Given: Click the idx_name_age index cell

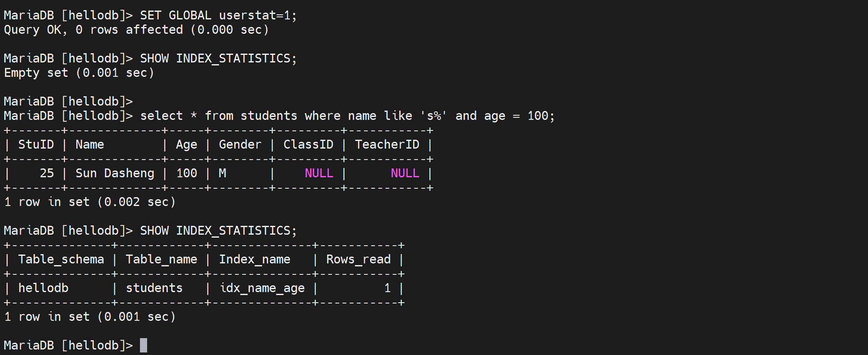Looking at the screenshot, I should [262, 288].
